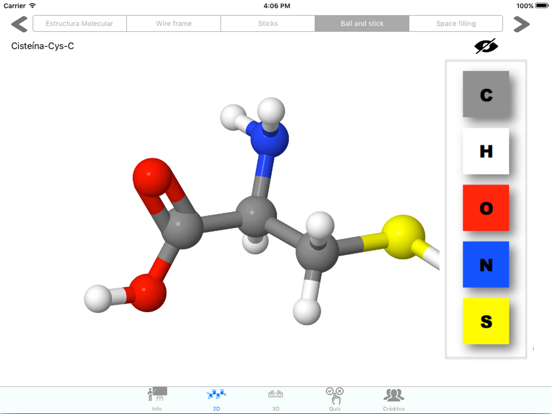Screen dimensions: 552x414
Task: Open the Quiz tab
Action: 334,399
